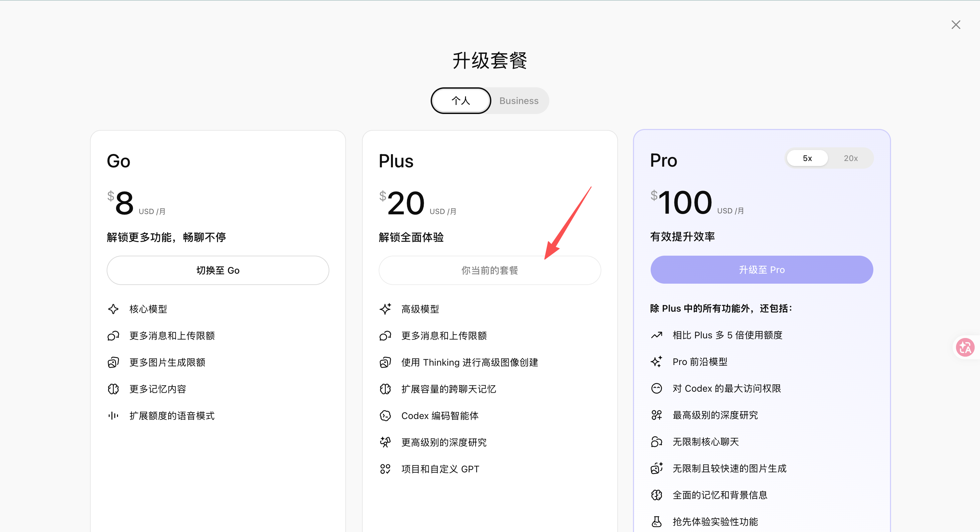Click the 抢先体验实验性功能 text
This screenshot has width=980, height=532.
tap(715, 521)
